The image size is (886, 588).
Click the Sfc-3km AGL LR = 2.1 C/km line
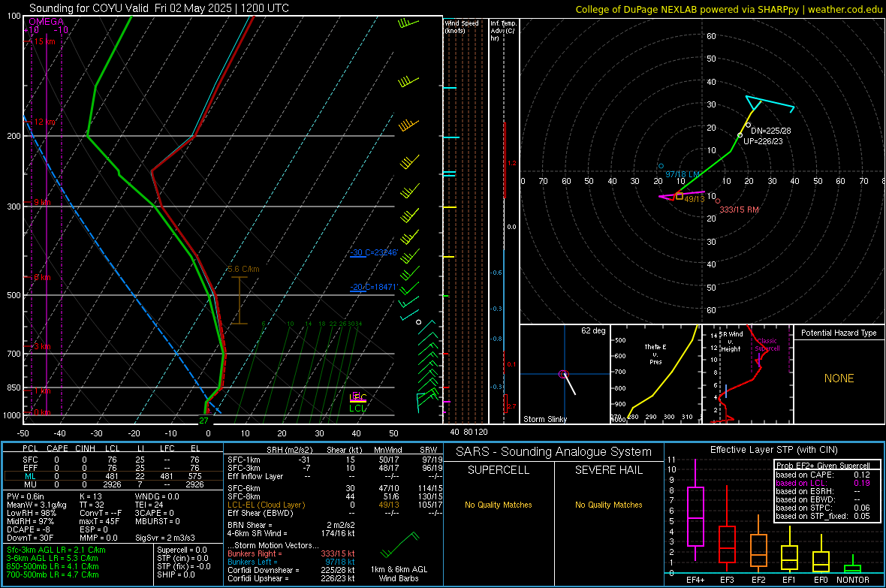[56, 550]
